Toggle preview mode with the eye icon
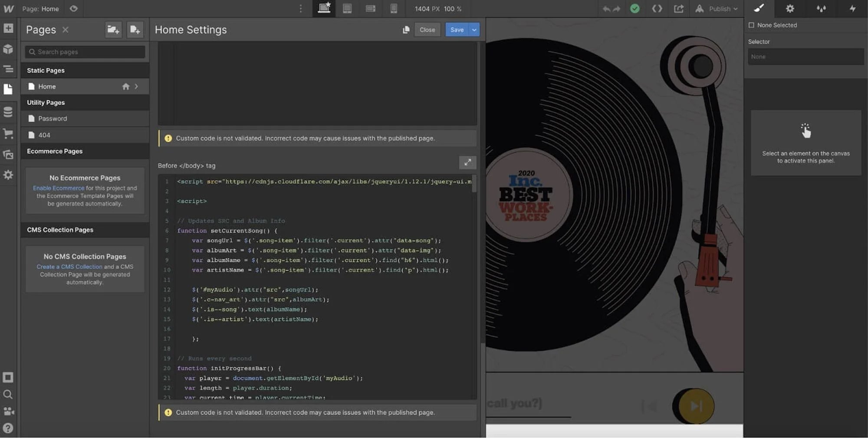 [73, 9]
